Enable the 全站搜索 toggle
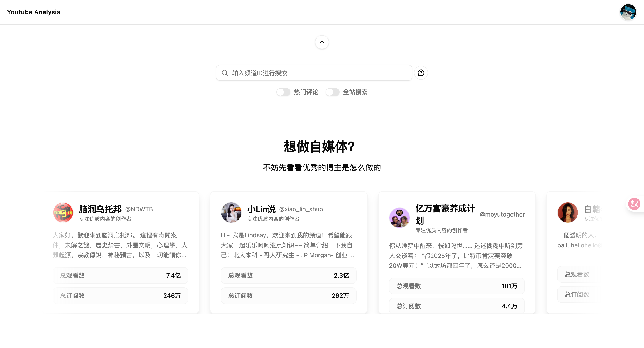The image size is (644, 348). coord(333,92)
